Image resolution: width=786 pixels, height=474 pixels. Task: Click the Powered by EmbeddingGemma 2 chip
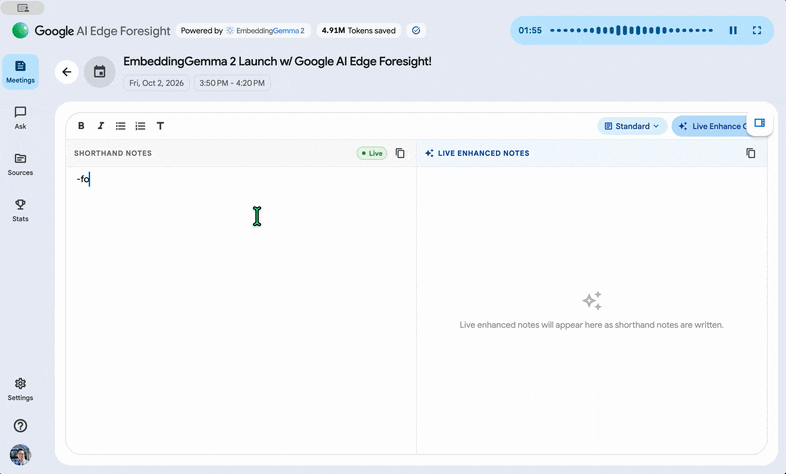click(243, 31)
